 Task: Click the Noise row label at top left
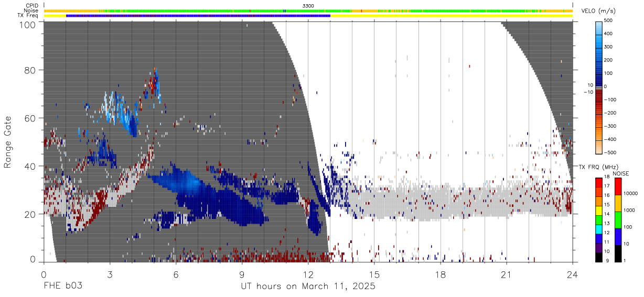[x=31, y=10]
